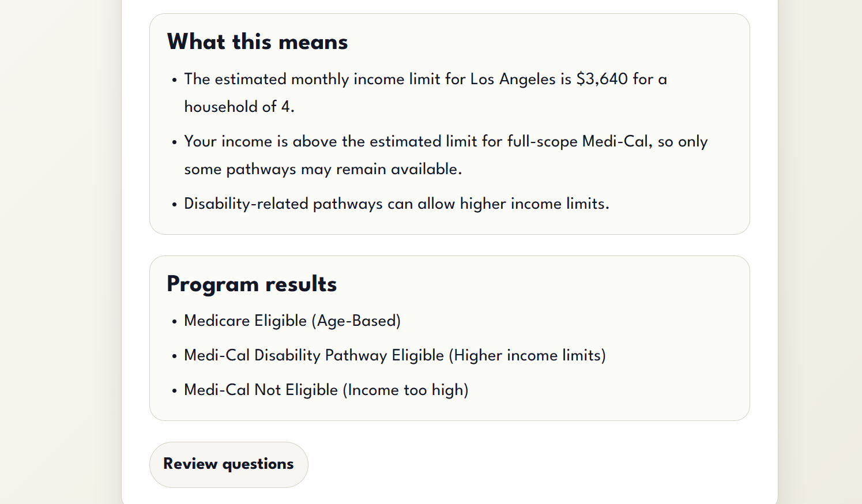Select the Disability-related pathways bullet sentence
Screen dimensions: 862x504
click(x=397, y=204)
